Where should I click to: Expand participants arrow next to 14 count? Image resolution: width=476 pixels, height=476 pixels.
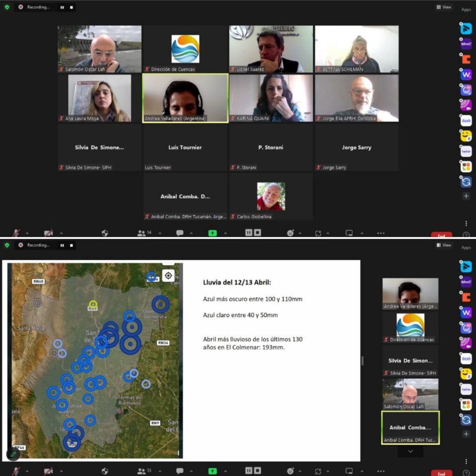(x=159, y=233)
